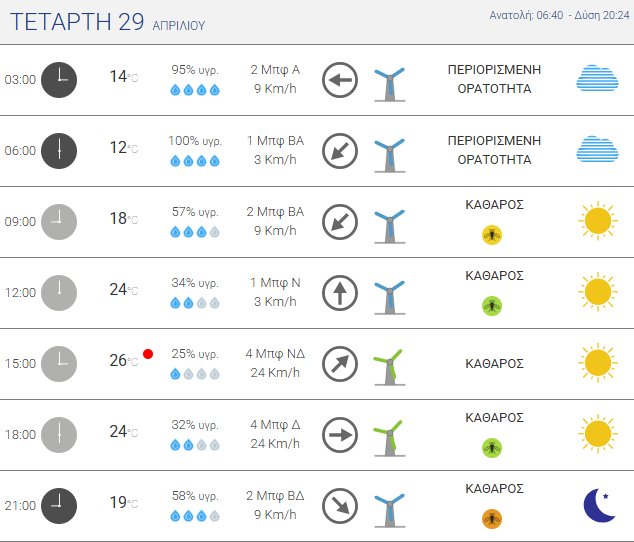Click the gray clock icon for 15:00
Viewport: 634px width, 542px height.
[x=59, y=364]
